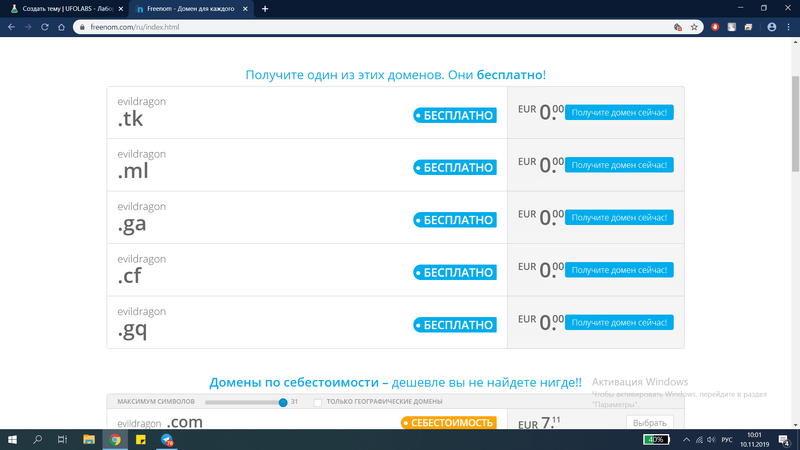Open File Explorer in taskbar

tap(89, 439)
